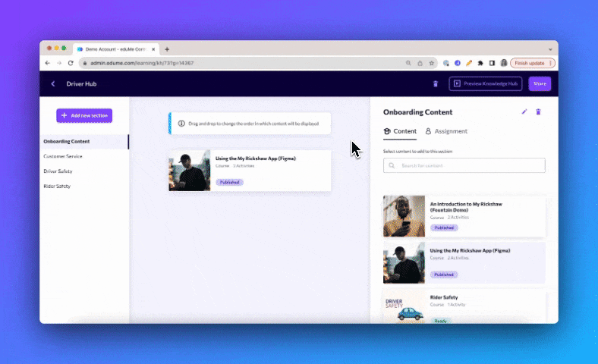Click the trash icon in the top header
The width and height of the screenshot is (598, 364).
click(435, 84)
